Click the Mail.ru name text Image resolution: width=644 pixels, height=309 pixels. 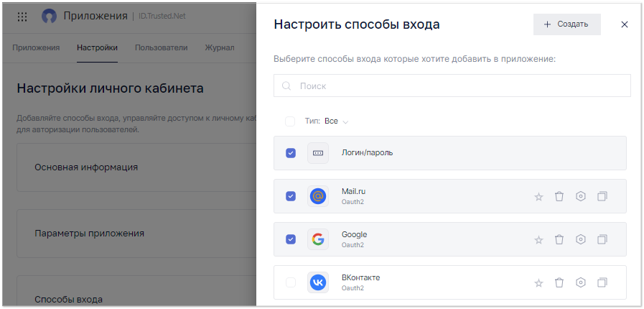coord(354,191)
